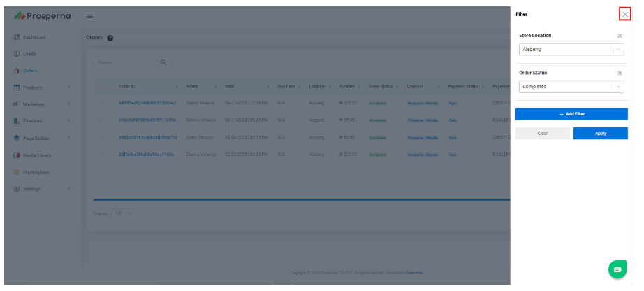The height and width of the screenshot is (291, 644).
Task: Open the Display rows-per-page dropdown
Action: (124, 213)
